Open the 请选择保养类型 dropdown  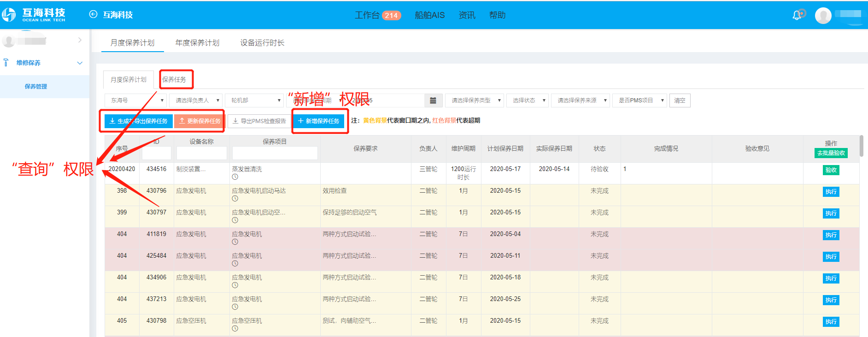click(475, 101)
